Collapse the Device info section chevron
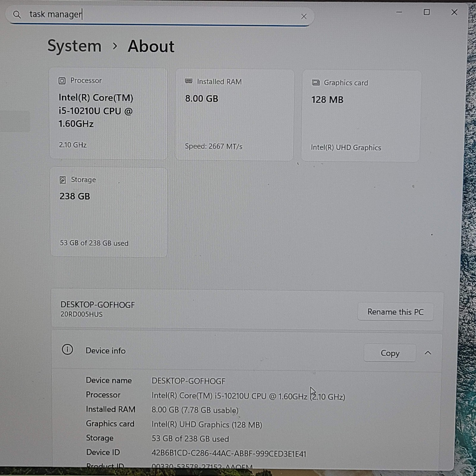 click(428, 353)
